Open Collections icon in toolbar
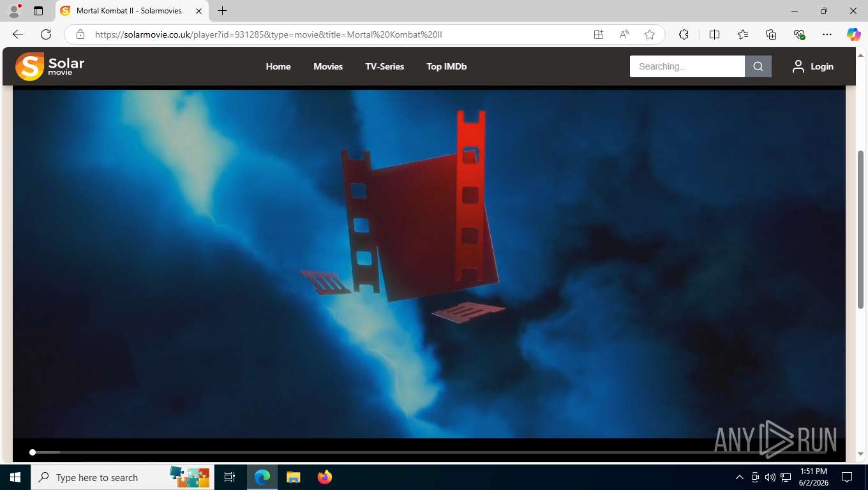This screenshot has width=868, height=490. click(x=771, y=34)
